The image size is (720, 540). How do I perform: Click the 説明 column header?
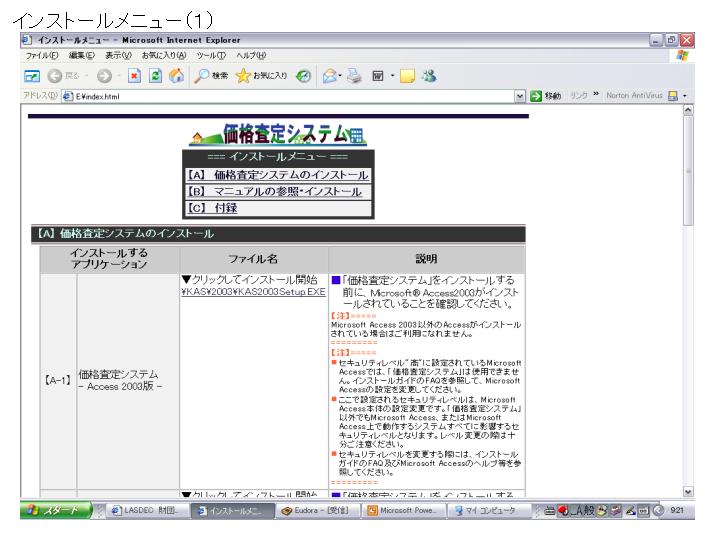[x=426, y=259]
